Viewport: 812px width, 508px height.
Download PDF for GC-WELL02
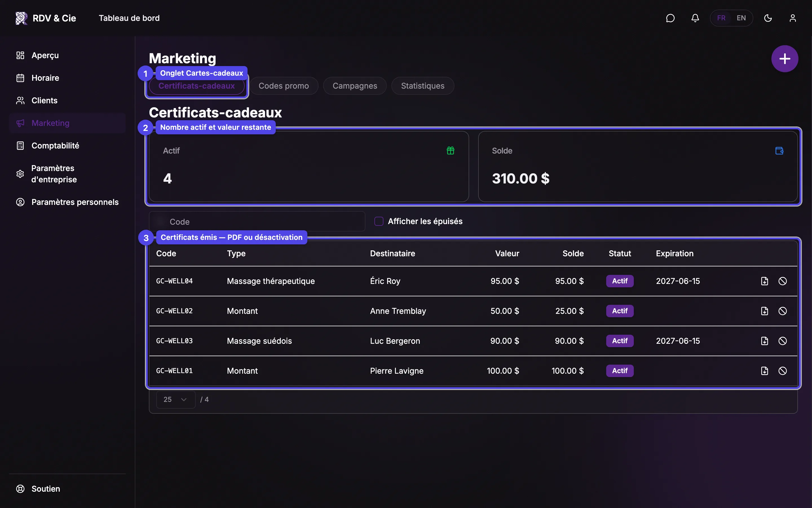pos(764,311)
